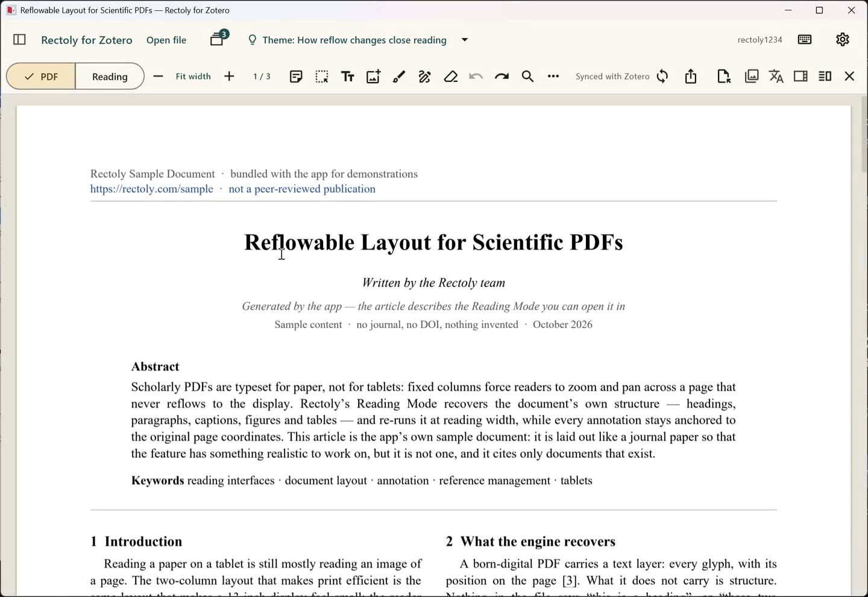Image resolution: width=868 pixels, height=597 pixels.
Task: Open the tabs stack icon with badge 3
Action: (x=218, y=39)
